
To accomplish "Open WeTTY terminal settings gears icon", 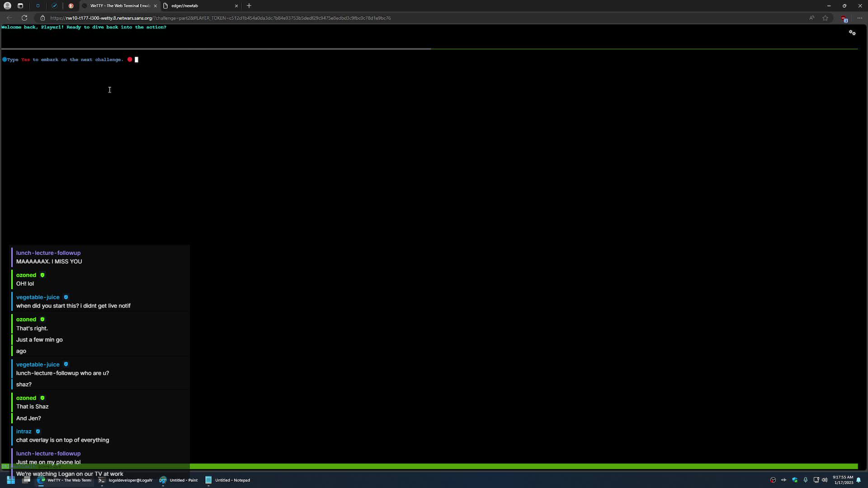I will coord(852,33).
